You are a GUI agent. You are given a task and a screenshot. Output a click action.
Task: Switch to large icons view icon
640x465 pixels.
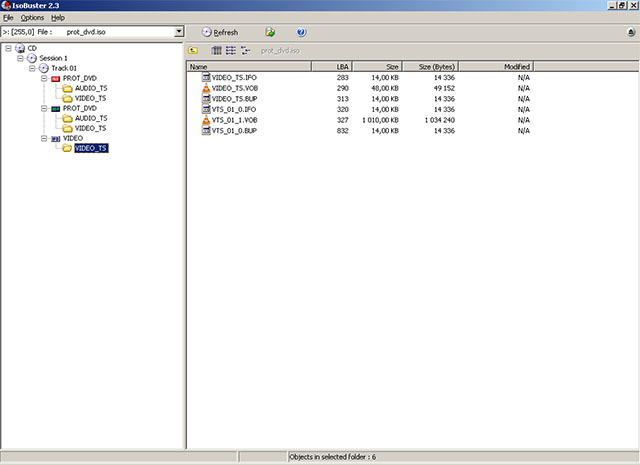(216, 51)
